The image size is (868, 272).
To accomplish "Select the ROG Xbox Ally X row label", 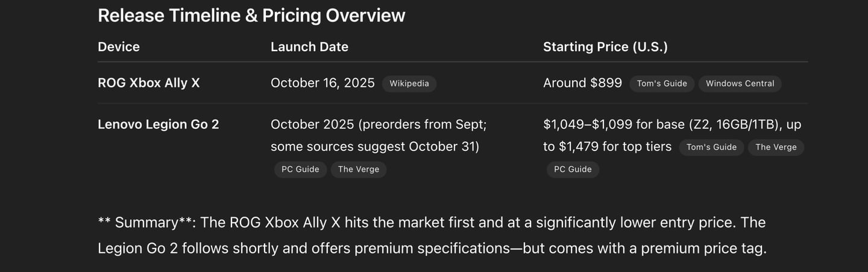I will pos(148,83).
